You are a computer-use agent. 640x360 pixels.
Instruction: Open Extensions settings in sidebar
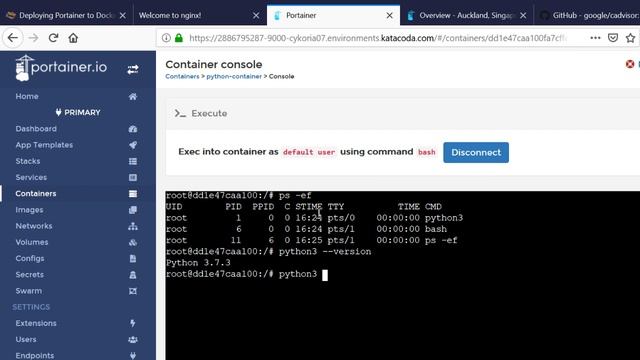(36, 323)
